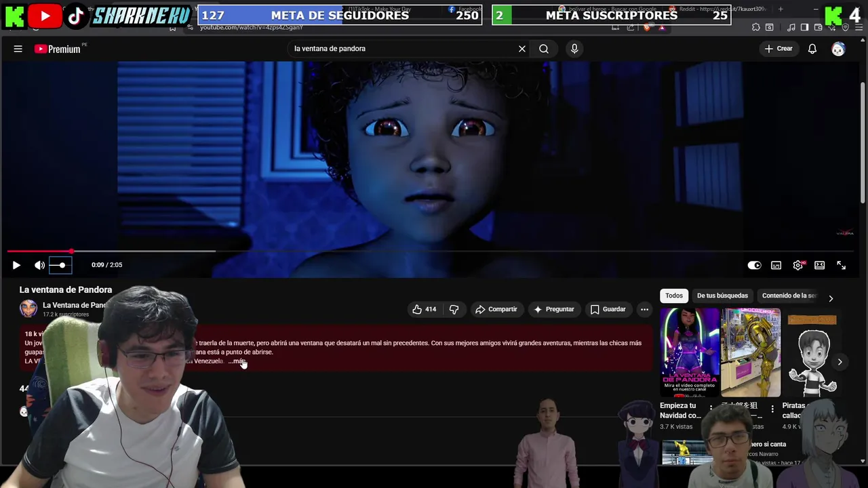Click the Crear button

point(778,49)
